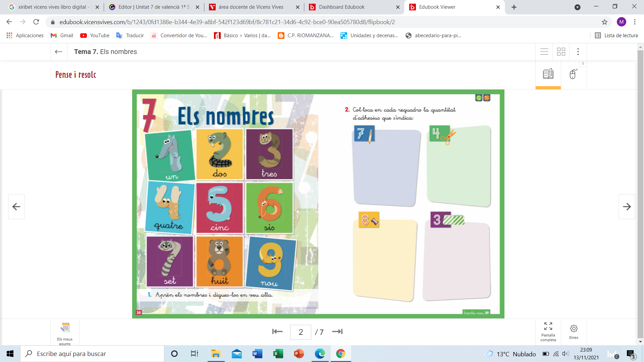Jump to last page of flipbook
The image size is (644, 362).
pyautogui.click(x=337, y=331)
